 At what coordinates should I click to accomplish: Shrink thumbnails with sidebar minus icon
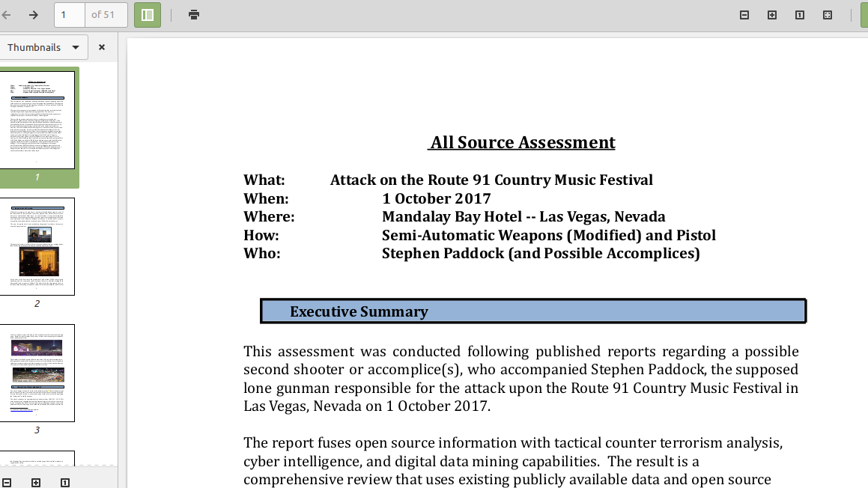[x=7, y=483]
